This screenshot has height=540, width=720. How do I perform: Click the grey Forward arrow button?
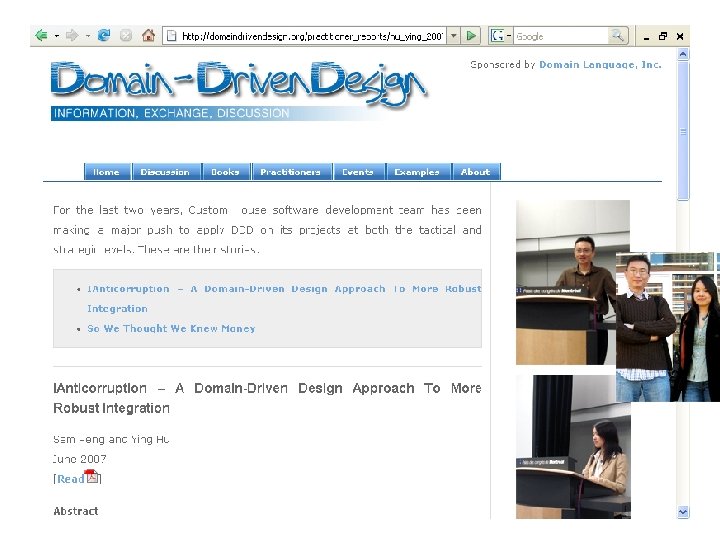72,35
